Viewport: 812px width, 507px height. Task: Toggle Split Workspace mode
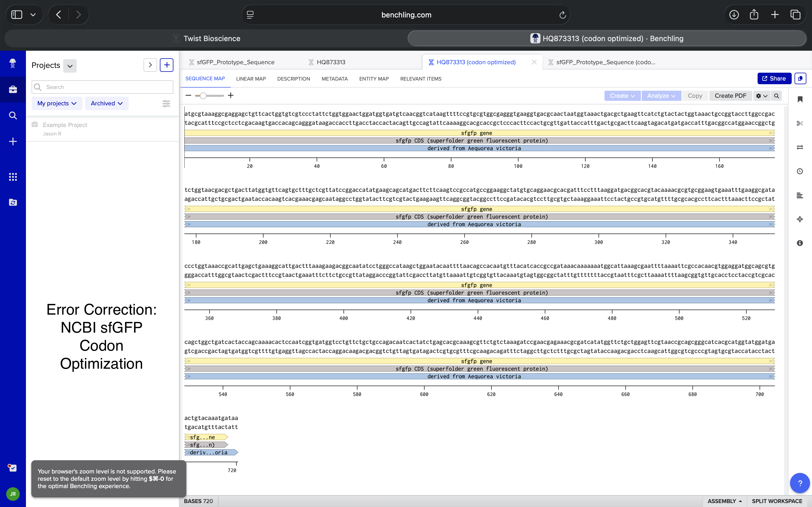tap(775, 501)
